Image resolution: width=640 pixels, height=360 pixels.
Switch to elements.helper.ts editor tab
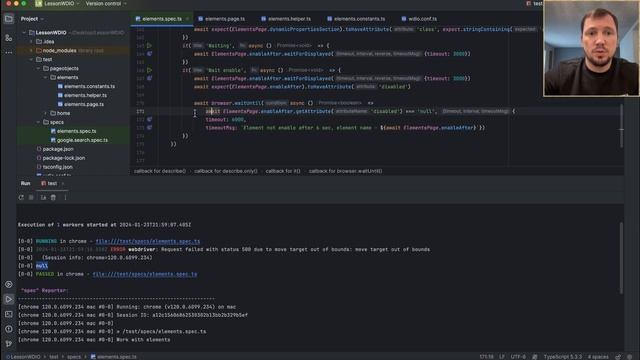286,19
